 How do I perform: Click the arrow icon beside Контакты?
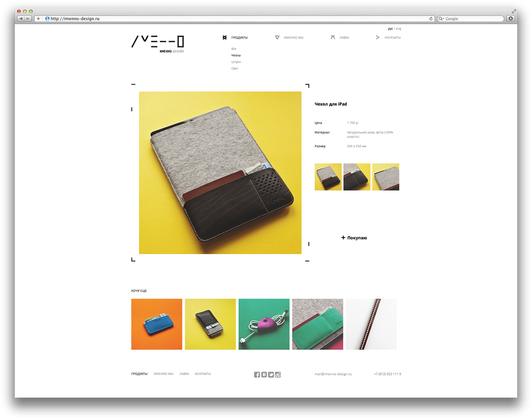[x=378, y=38]
